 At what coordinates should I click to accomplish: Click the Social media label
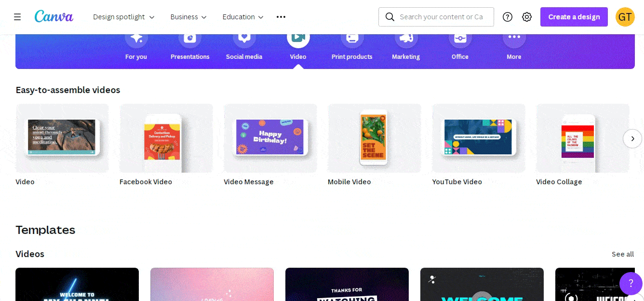(244, 56)
